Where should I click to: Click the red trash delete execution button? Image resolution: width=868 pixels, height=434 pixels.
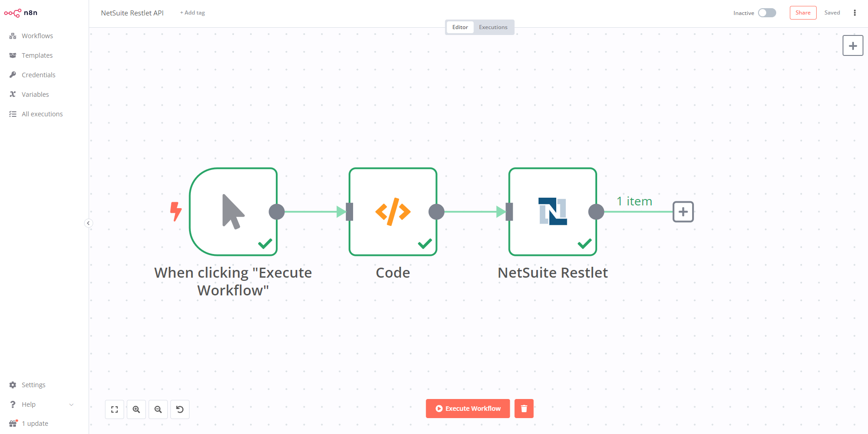[524, 409]
